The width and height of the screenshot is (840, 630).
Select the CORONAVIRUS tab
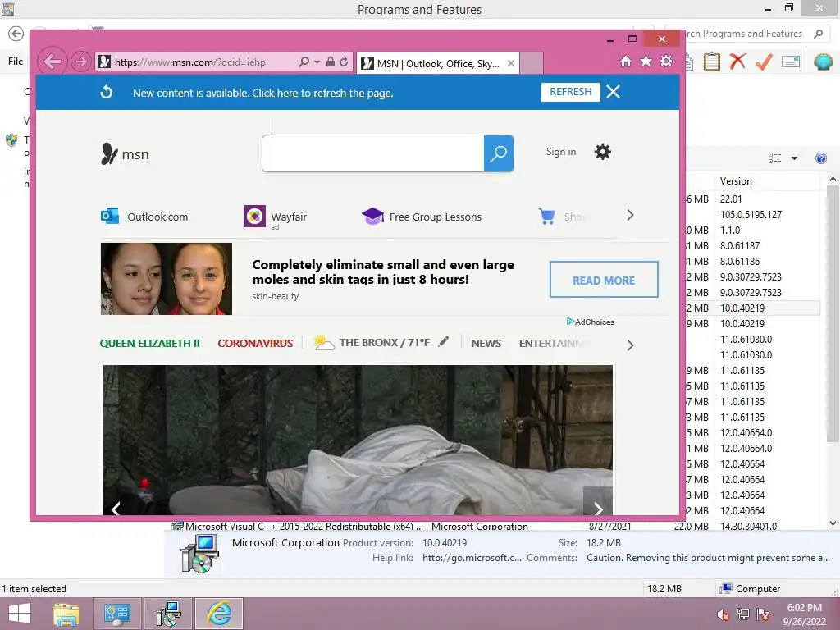255,344
